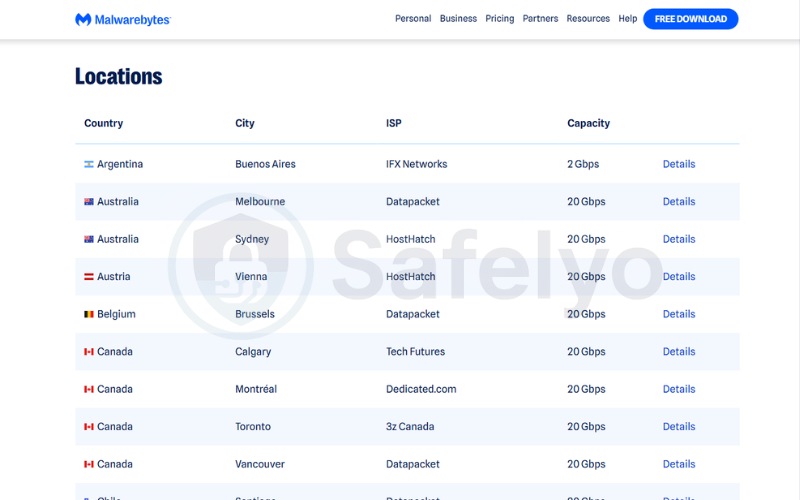
Task: Select the Melbourne city cell
Action: point(260,202)
